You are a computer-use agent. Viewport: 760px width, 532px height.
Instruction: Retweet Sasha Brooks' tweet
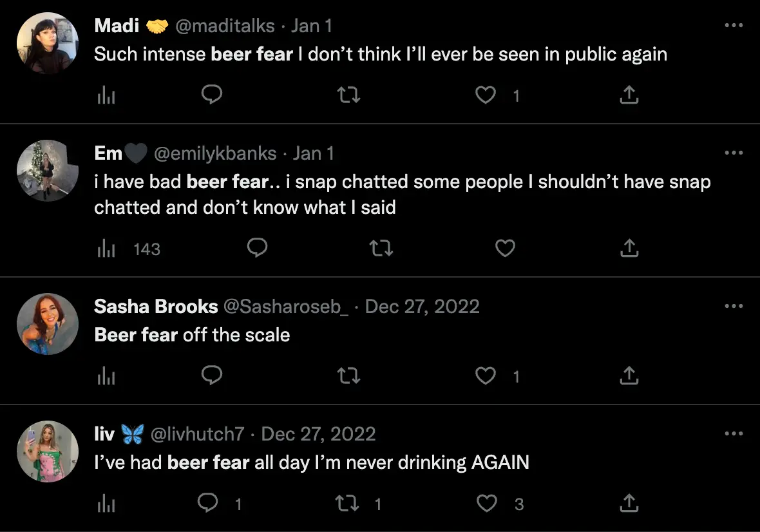click(x=348, y=375)
